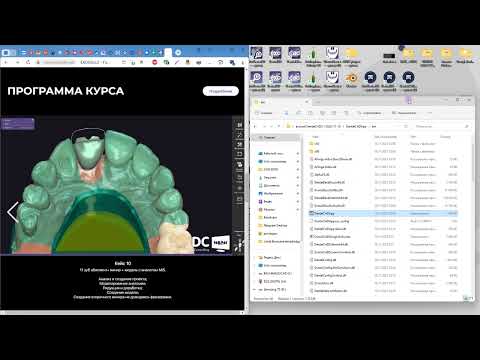Expand the Samsung T5 drive node
Viewport: 480px width, 360px height.
tap(254, 289)
